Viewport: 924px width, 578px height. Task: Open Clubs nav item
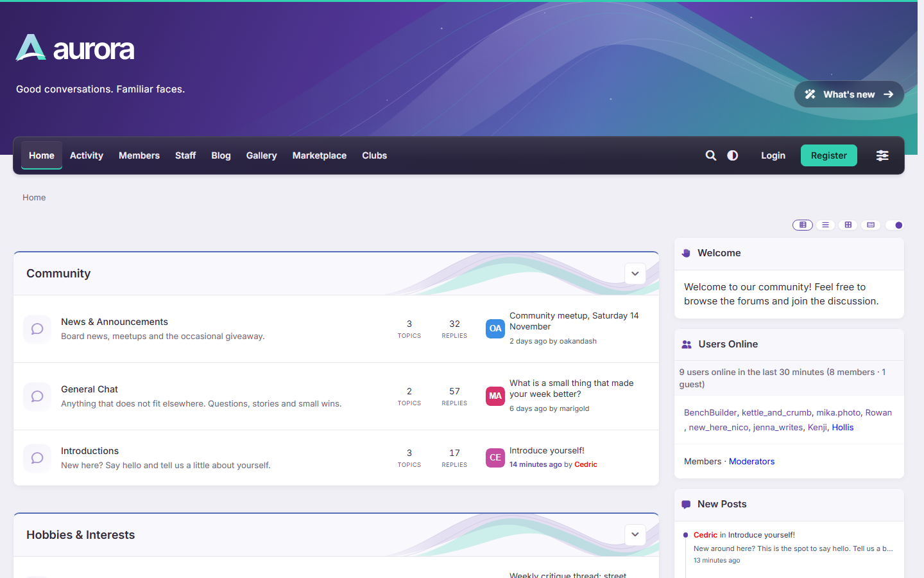pyautogui.click(x=375, y=155)
